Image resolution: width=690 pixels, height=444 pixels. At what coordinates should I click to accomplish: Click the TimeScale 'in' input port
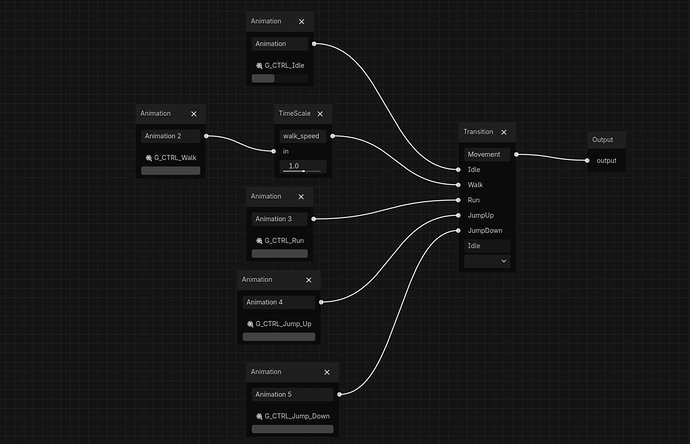coord(274,151)
